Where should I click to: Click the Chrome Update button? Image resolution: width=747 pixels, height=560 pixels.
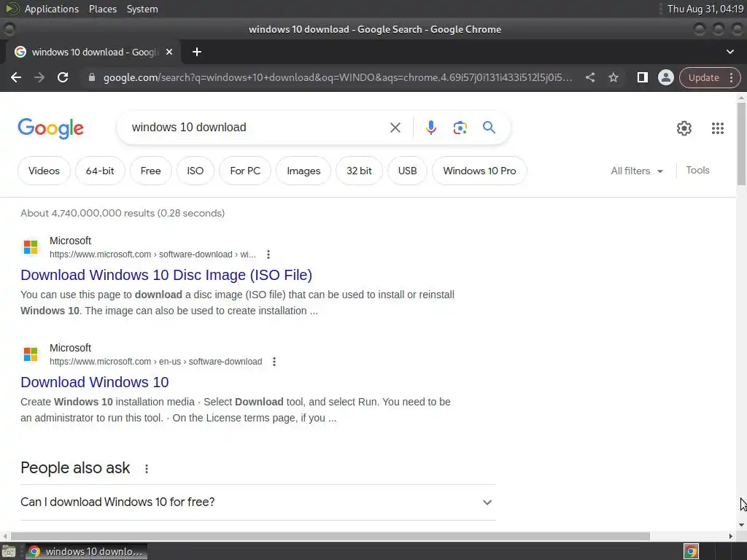[x=703, y=77]
